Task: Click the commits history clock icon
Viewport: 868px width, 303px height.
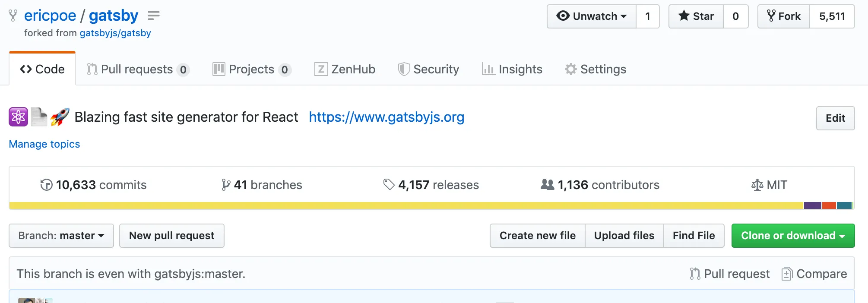Action: [46, 185]
